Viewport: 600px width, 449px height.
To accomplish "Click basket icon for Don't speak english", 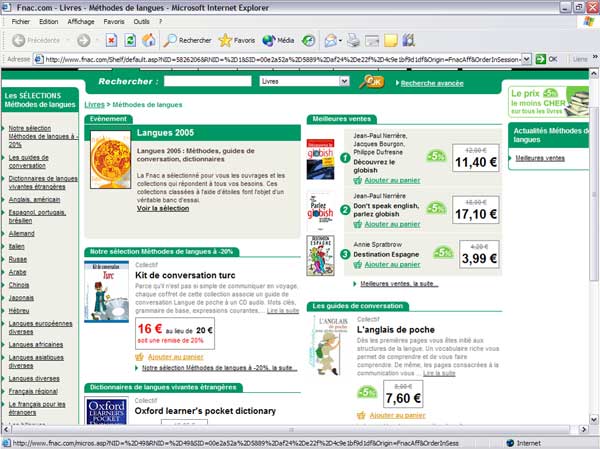I will tap(357, 224).
